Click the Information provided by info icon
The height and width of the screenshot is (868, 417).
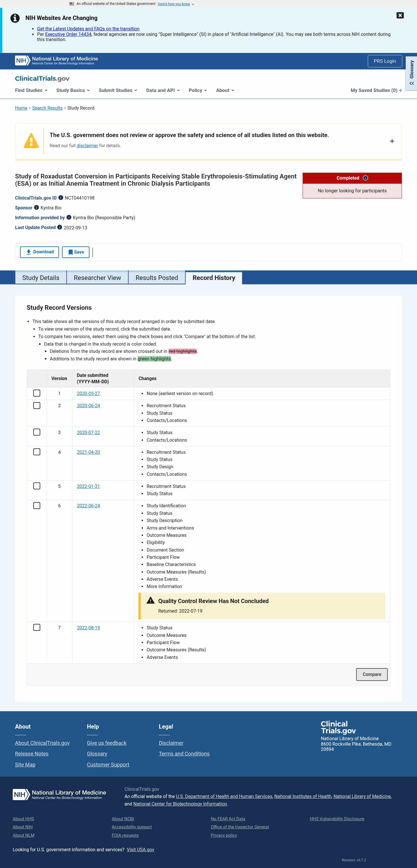tap(69, 217)
